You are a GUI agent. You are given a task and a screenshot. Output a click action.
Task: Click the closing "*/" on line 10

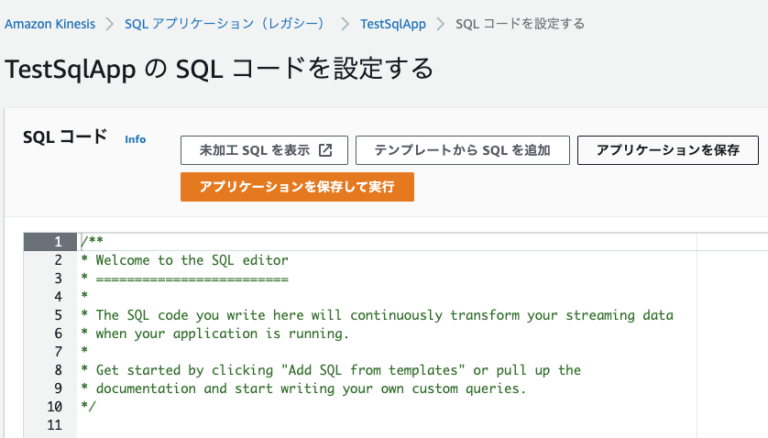(x=89, y=406)
